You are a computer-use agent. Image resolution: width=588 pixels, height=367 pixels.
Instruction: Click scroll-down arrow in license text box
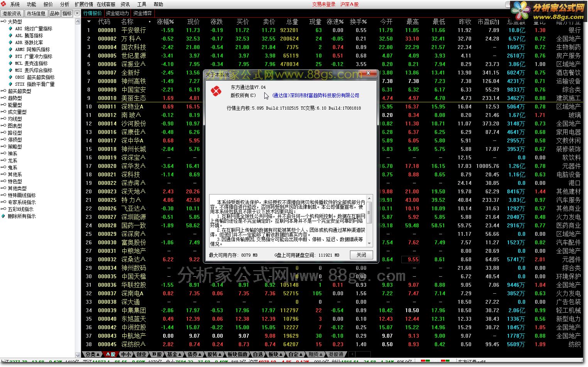point(369,244)
